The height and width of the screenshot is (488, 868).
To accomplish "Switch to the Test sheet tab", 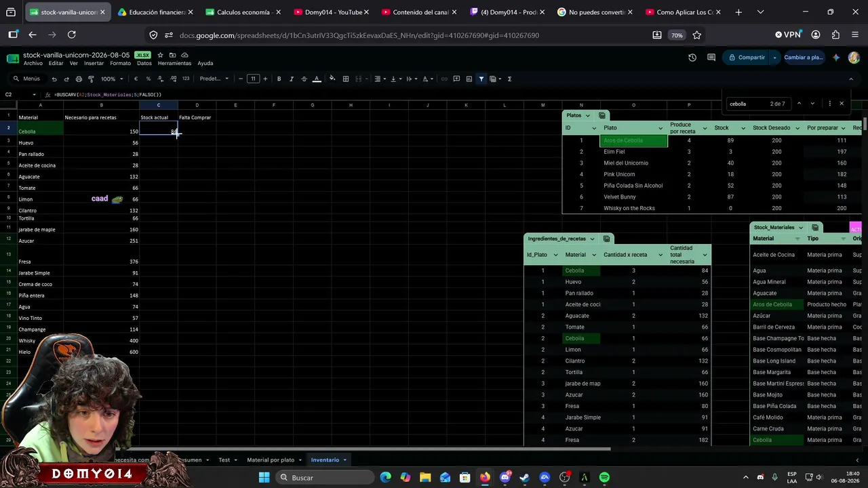I will point(224,460).
